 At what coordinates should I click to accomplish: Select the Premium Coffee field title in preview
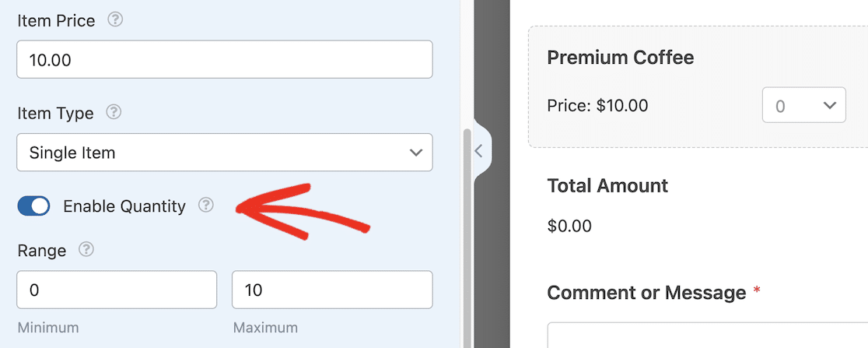(x=620, y=57)
